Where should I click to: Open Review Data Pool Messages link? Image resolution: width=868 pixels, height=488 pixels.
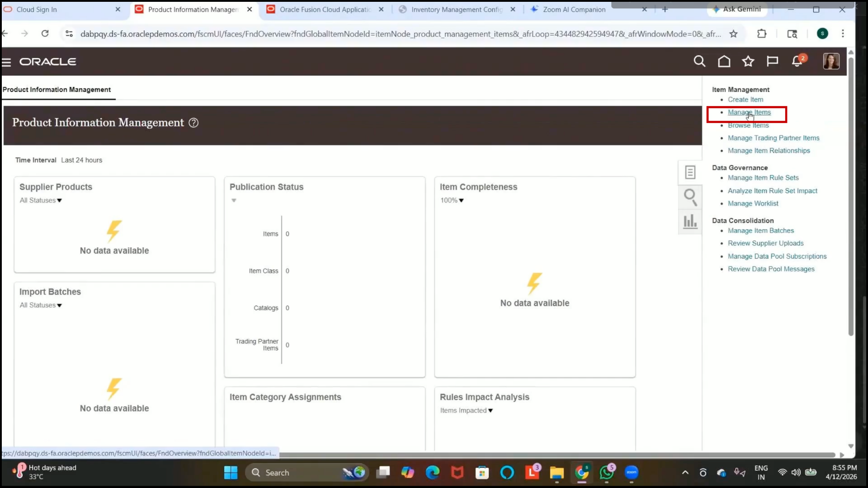coord(771,269)
